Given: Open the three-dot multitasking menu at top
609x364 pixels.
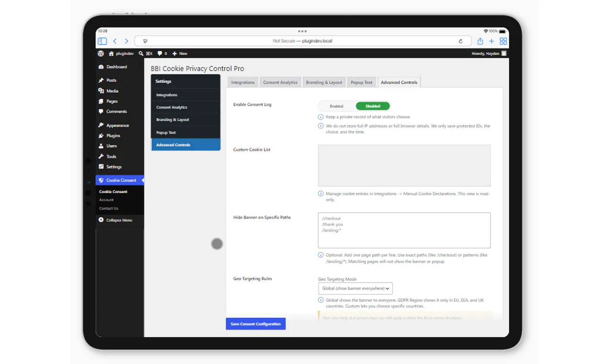Looking at the screenshot, I should pos(302,31).
